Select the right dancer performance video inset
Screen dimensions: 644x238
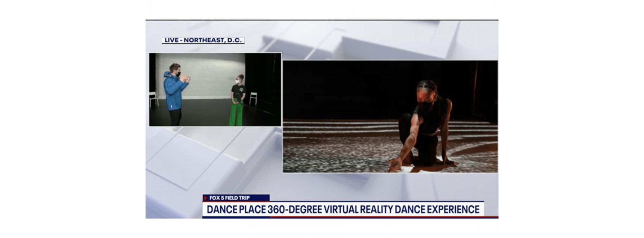[390, 116]
